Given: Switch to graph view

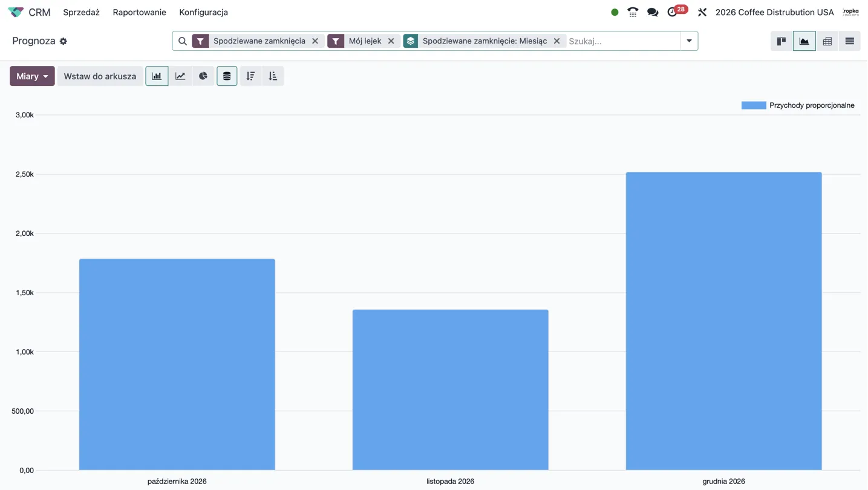Looking at the screenshot, I should [x=804, y=41].
